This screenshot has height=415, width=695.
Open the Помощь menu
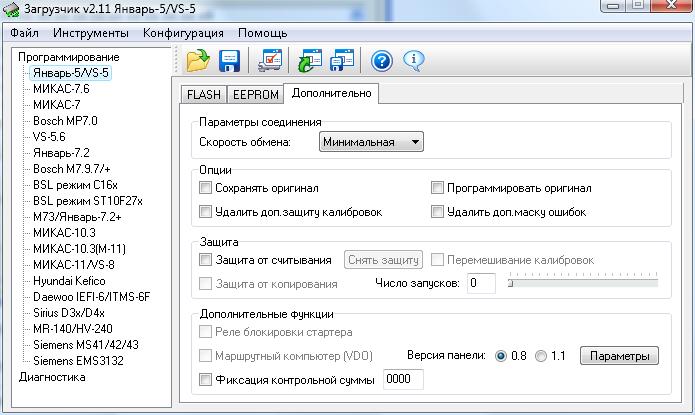(x=262, y=33)
